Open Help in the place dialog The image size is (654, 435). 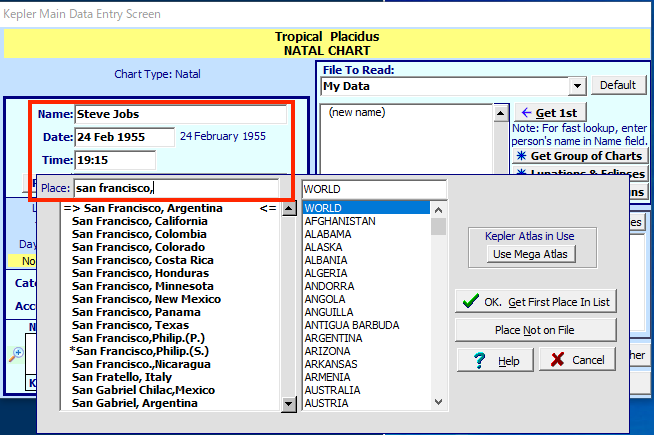(495, 360)
